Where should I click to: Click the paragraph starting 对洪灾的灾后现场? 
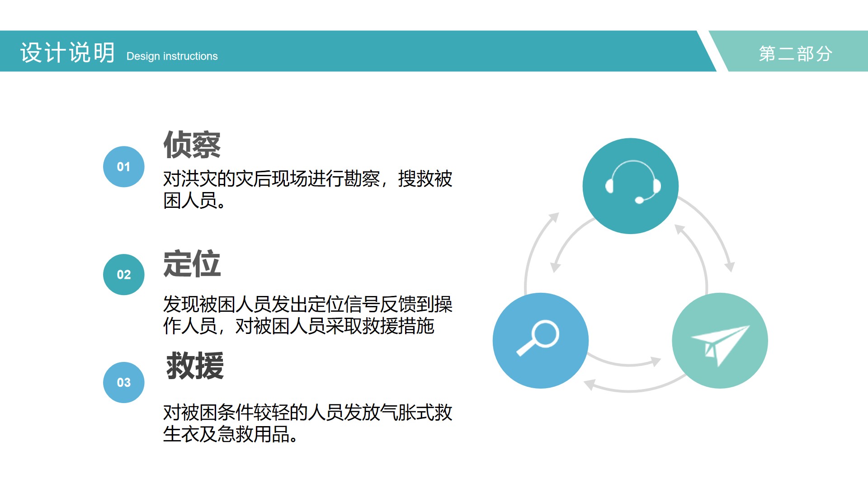click(308, 190)
